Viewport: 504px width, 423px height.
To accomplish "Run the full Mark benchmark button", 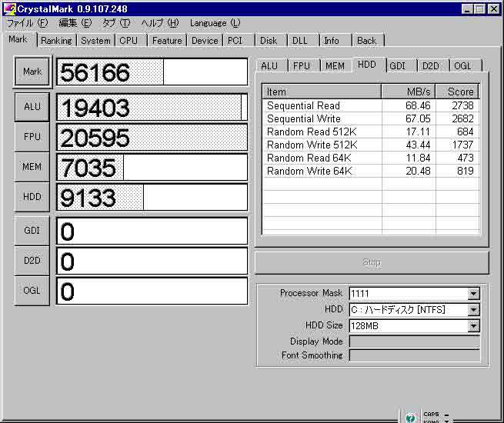I will (32, 72).
